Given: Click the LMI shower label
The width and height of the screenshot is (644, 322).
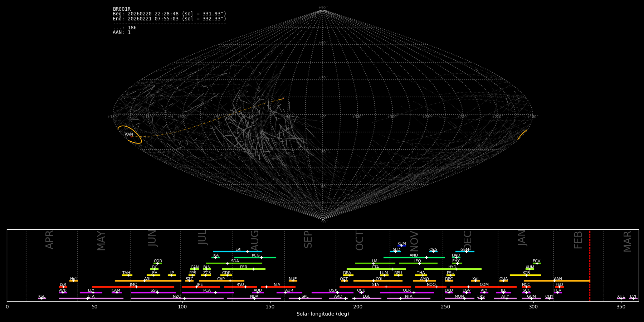Looking at the screenshot, I should pos(375,261).
